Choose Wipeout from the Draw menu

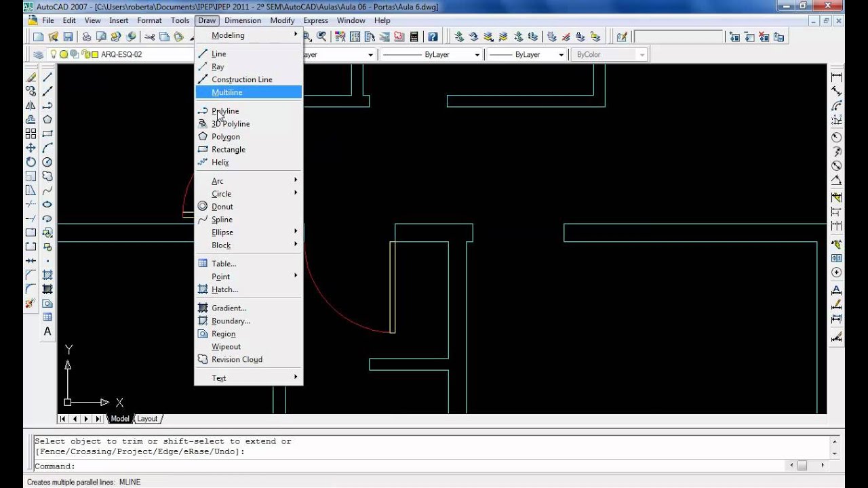pyautogui.click(x=248, y=347)
